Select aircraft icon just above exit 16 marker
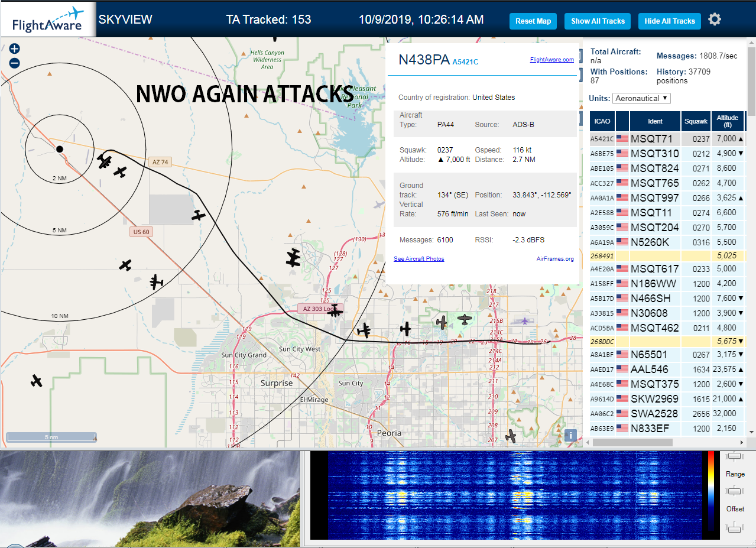756x548 pixels. (405, 328)
